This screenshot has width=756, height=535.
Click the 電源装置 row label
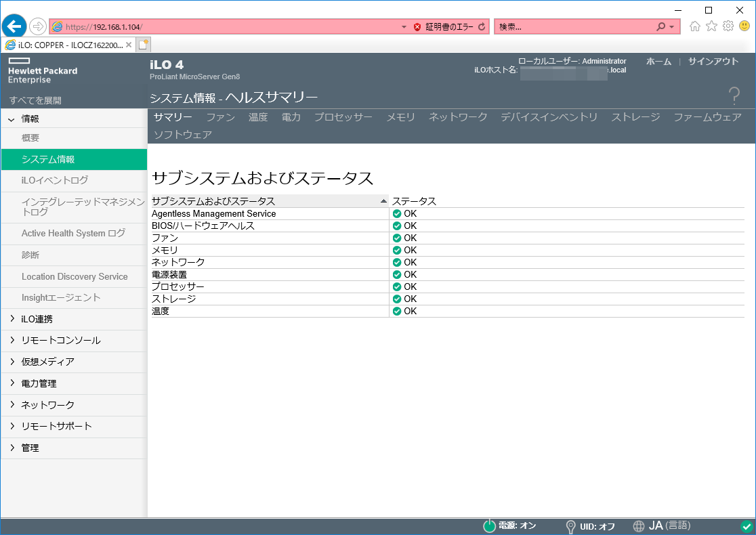169,274
